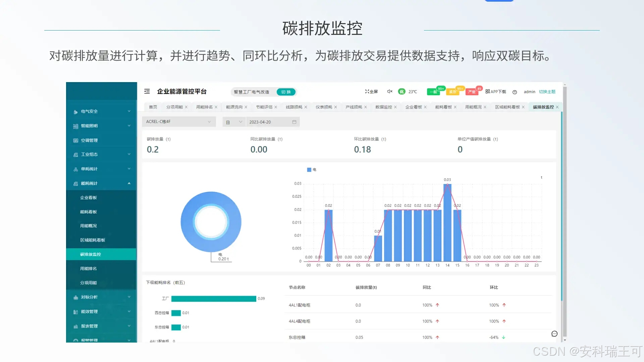644x362 pixels.
Task: Click the APP下载 QR code icon
Action: pos(487,91)
